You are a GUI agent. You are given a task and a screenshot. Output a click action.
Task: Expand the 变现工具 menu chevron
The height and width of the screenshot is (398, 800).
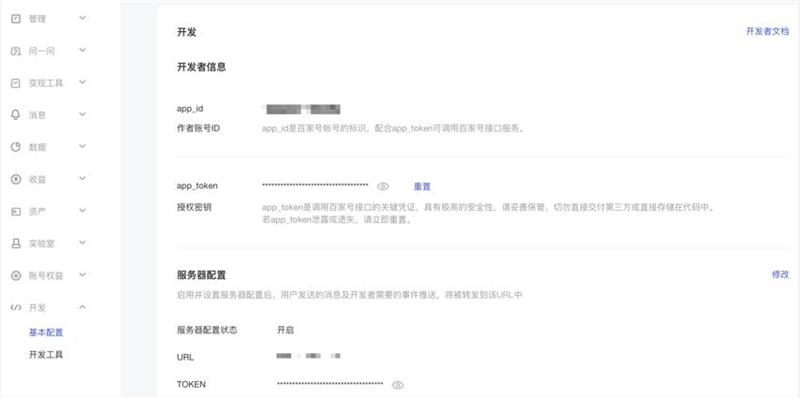click(83, 83)
